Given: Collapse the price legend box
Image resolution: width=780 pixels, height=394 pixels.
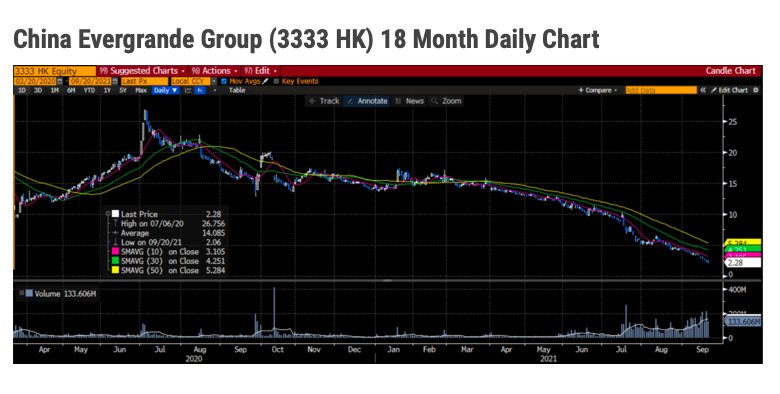Looking at the screenshot, I should pos(107,214).
